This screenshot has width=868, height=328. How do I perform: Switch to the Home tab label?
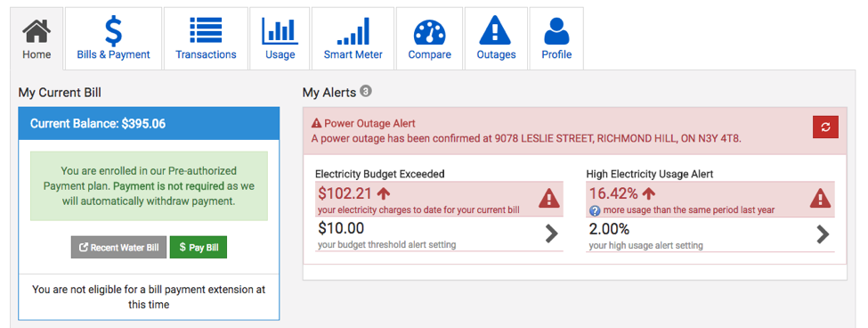pyautogui.click(x=37, y=55)
